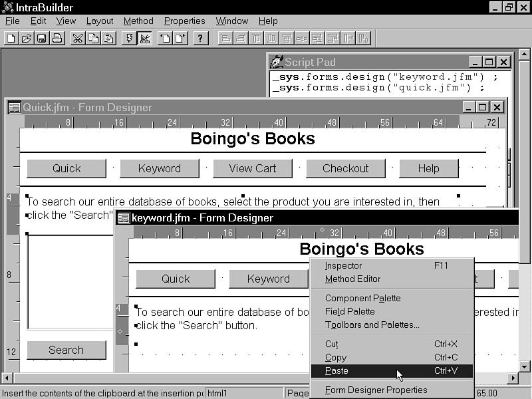This screenshot has width=532, height=399.
Task: Click the Align Left layout icon
Action: point(225,38)
